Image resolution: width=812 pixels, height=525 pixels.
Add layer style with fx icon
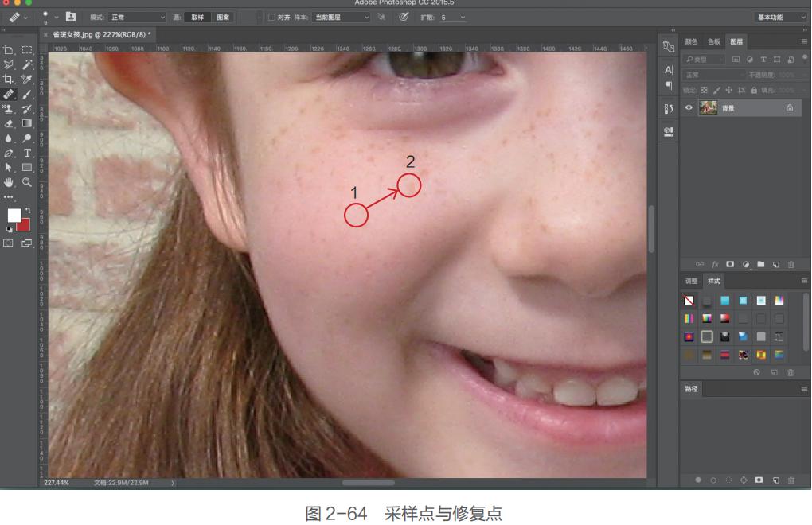coord(715,264)
